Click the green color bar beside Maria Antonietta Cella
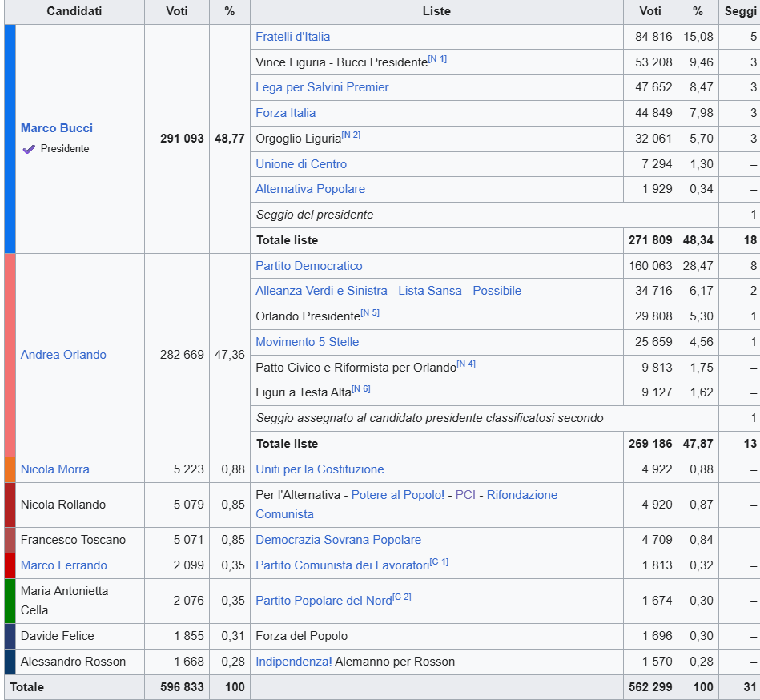 pos(10,601)
